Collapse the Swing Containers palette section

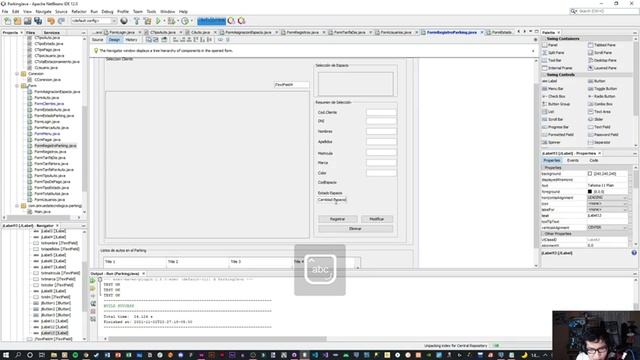click(x=544, y=39)
